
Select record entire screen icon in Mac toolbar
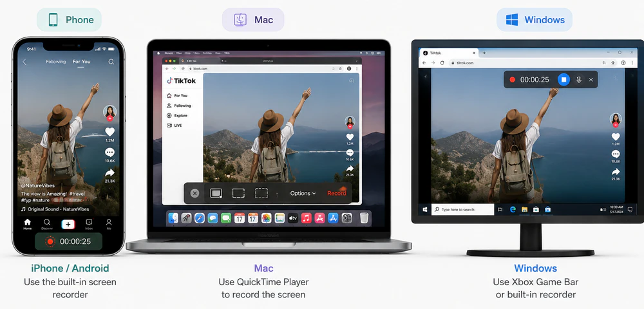[216, 193]
